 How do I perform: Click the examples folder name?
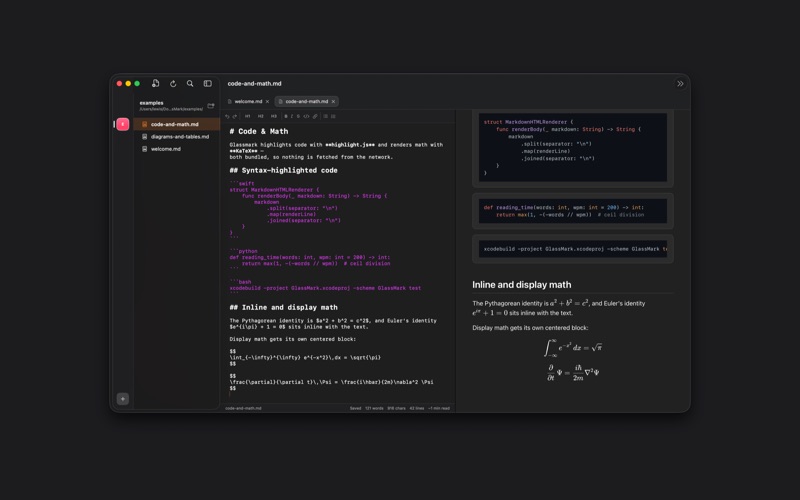pos(152,103)
